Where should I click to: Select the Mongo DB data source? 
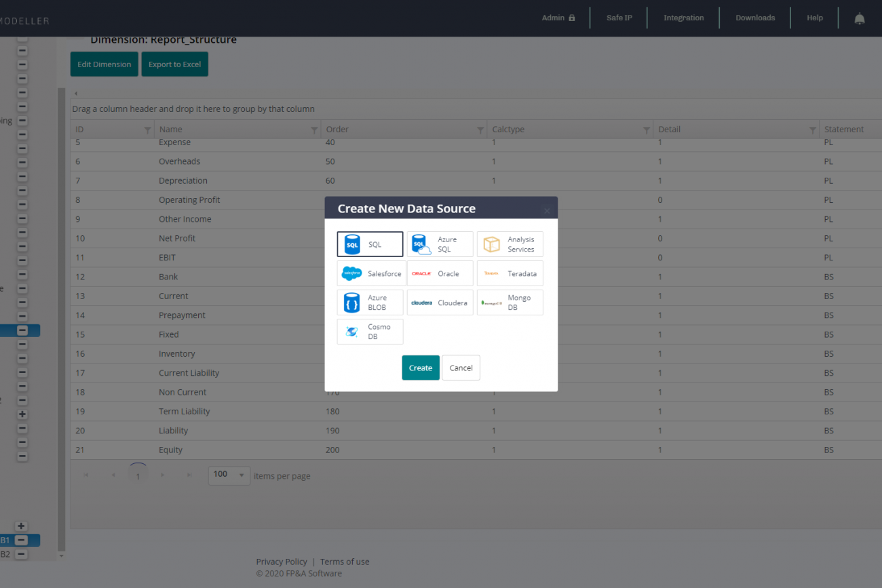pyautogui.click(x=510, y=302)
